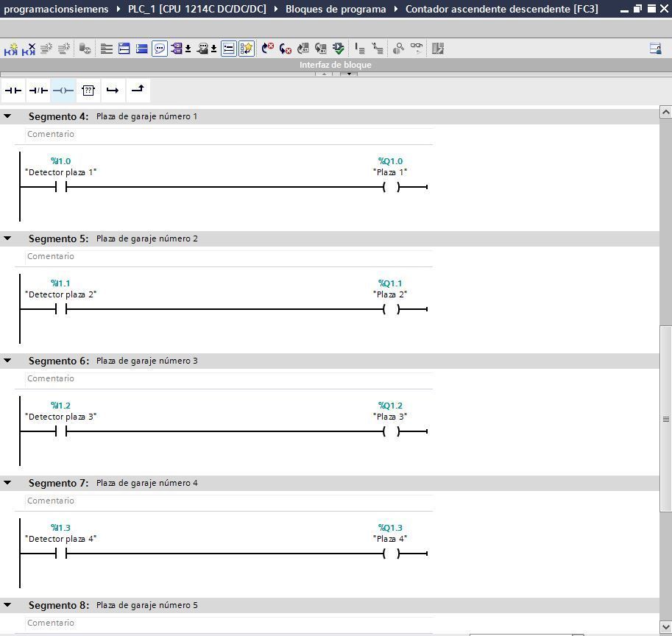Open dropdown arrow beside operand display icon
Screen dimensions: 672x636
pos(188,49)
